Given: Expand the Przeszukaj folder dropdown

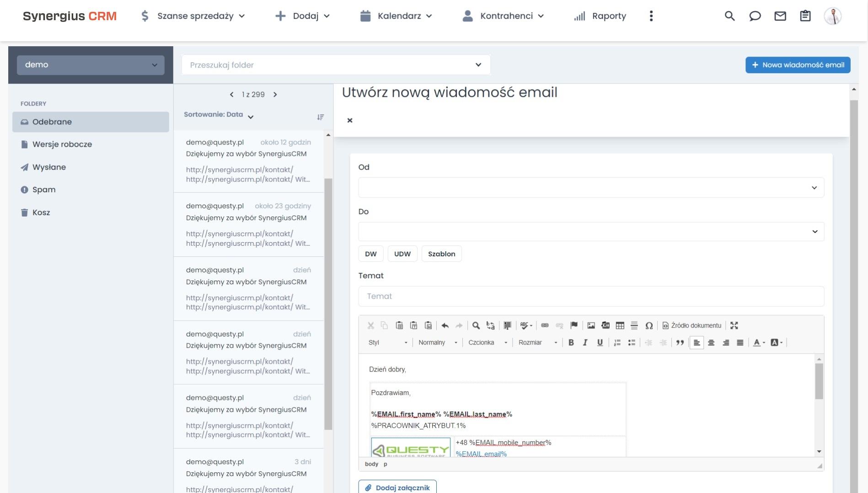Looking at the screenshot, I should pyautogui.click(x=477, y=64).
